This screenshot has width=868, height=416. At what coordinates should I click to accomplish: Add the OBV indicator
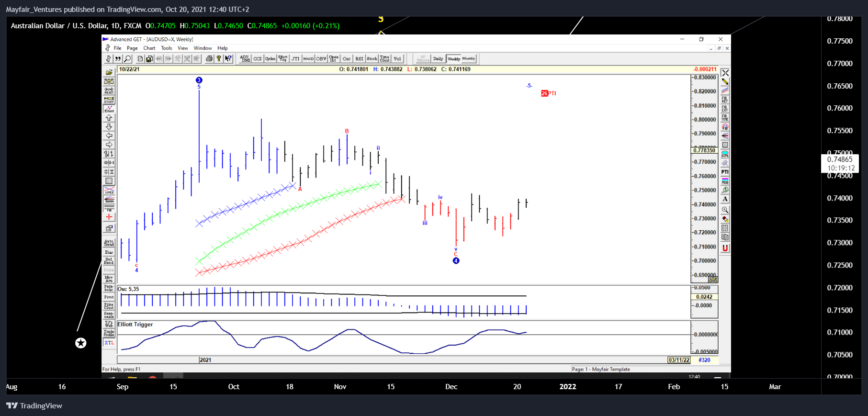[x=321, y=59]
